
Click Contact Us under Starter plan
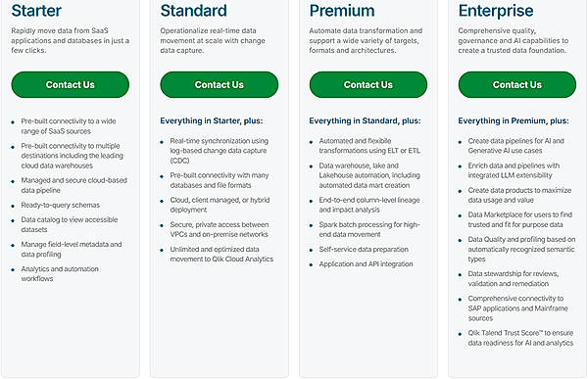tap(71, 85)
